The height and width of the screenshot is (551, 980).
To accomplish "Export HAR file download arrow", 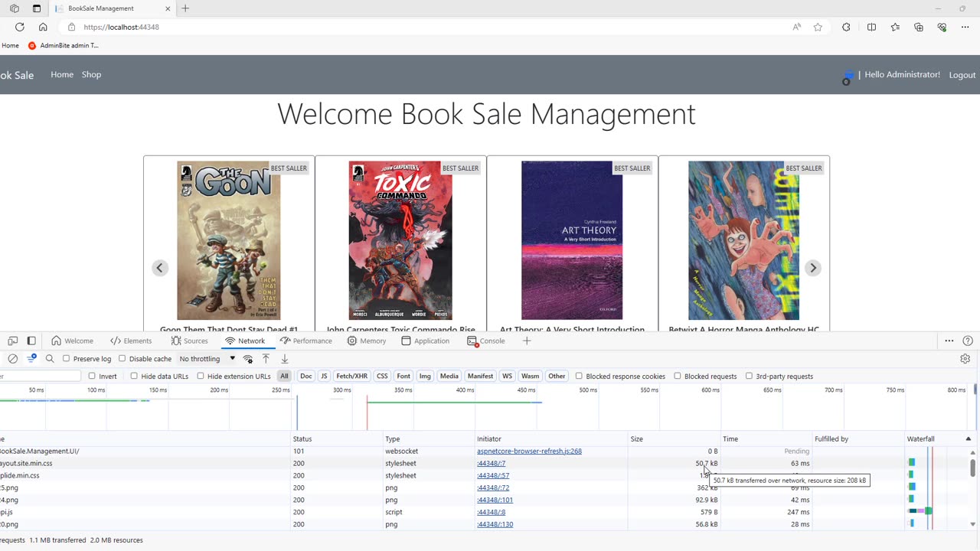I will pos(284,359).
